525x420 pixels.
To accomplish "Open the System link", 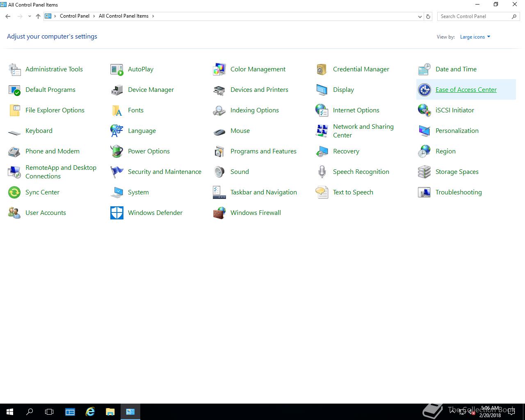I will 138,192.
